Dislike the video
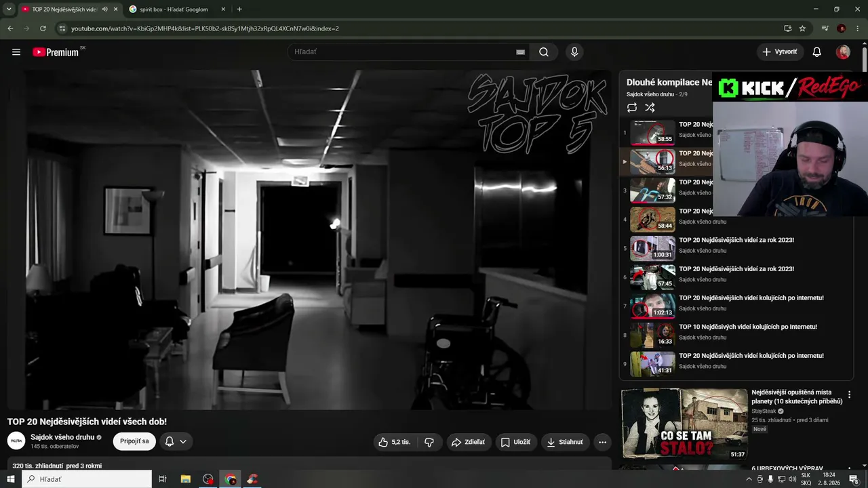Screen dimensions: 868x488 (x=429, y=442)
